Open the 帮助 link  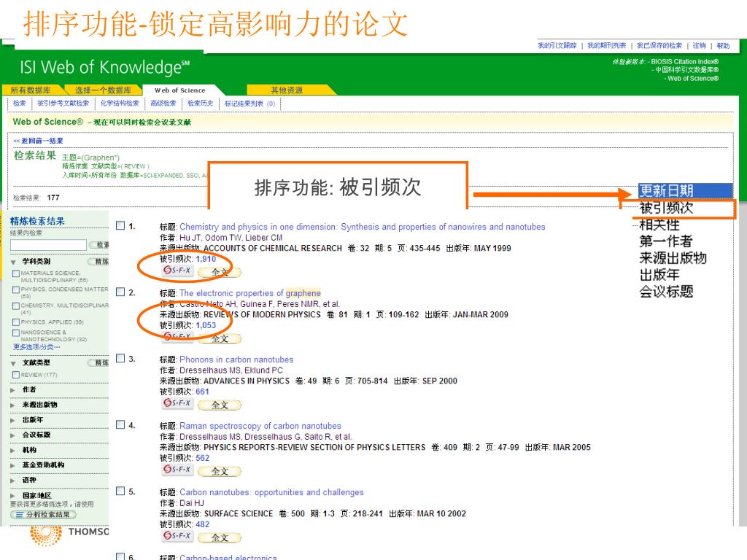[723, 46]
